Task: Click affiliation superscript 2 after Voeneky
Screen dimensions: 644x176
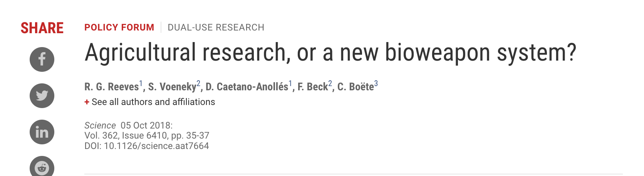Action: (198, 83)
